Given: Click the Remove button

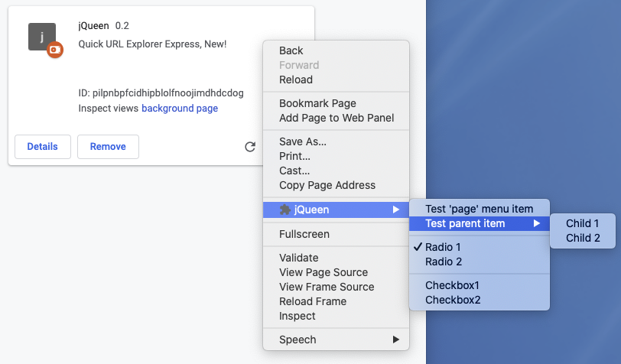Looking at the screenshot, I should [108, 147].
